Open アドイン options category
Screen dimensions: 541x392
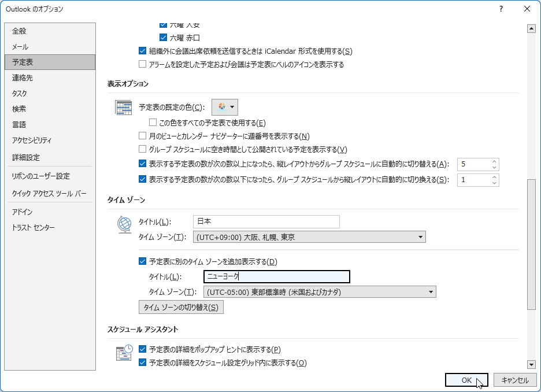50,212
